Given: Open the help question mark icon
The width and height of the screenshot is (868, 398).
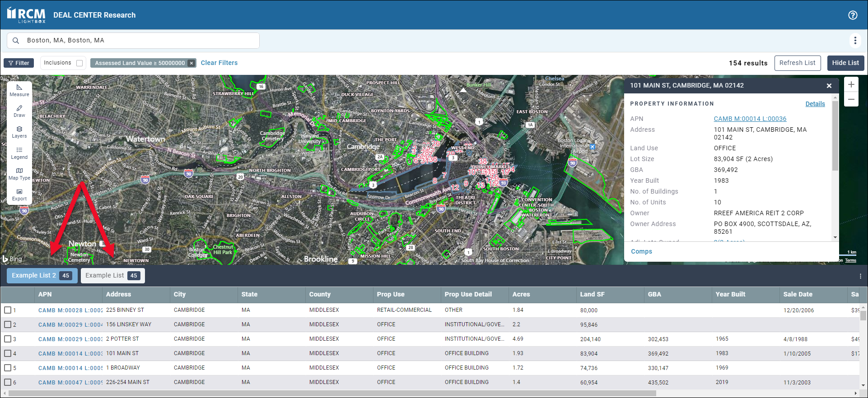Looking at the screenshot, I should click(x=853, y=15).
